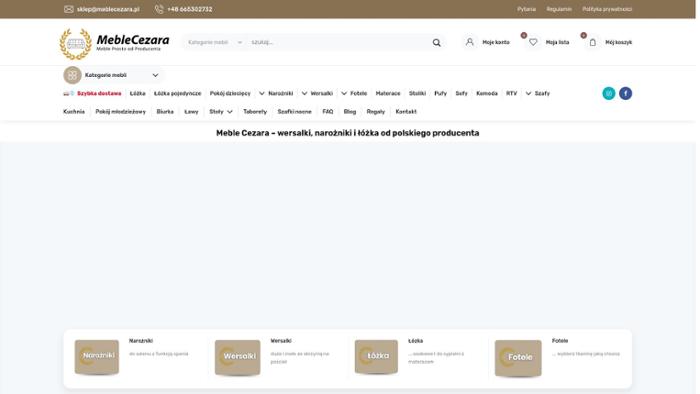Open the Blog menu item
700x394 pixels.
pos(350,112)
